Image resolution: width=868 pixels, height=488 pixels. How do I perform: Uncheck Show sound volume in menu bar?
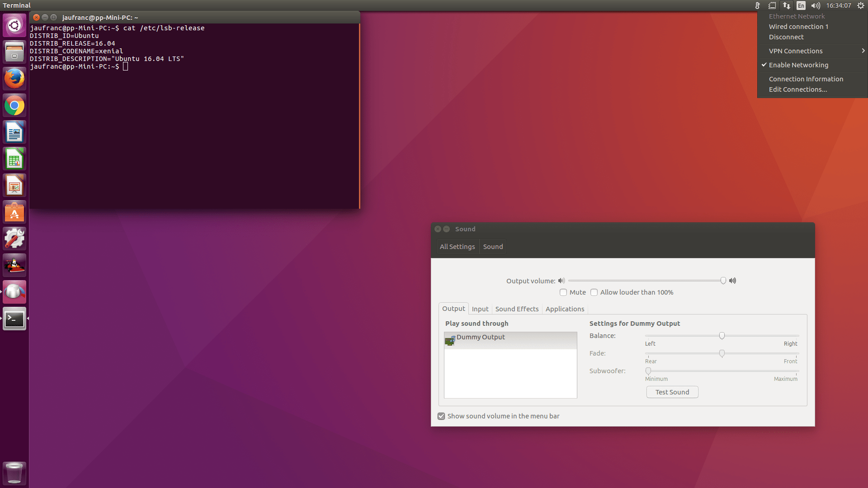441,416
